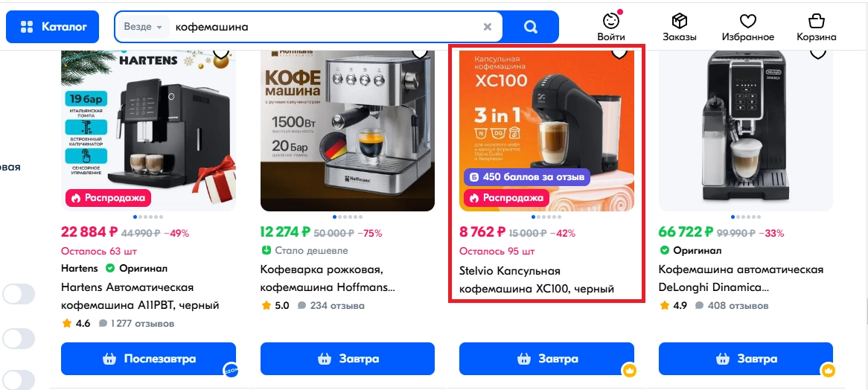
Task: Open the Каталог catalog menu
Action: 53,27
